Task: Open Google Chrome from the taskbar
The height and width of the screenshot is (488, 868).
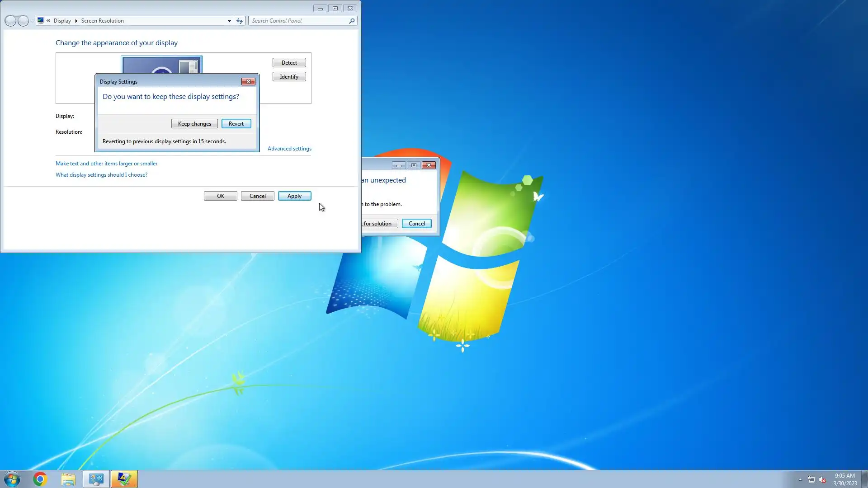Action: click(x=40, y=479)
